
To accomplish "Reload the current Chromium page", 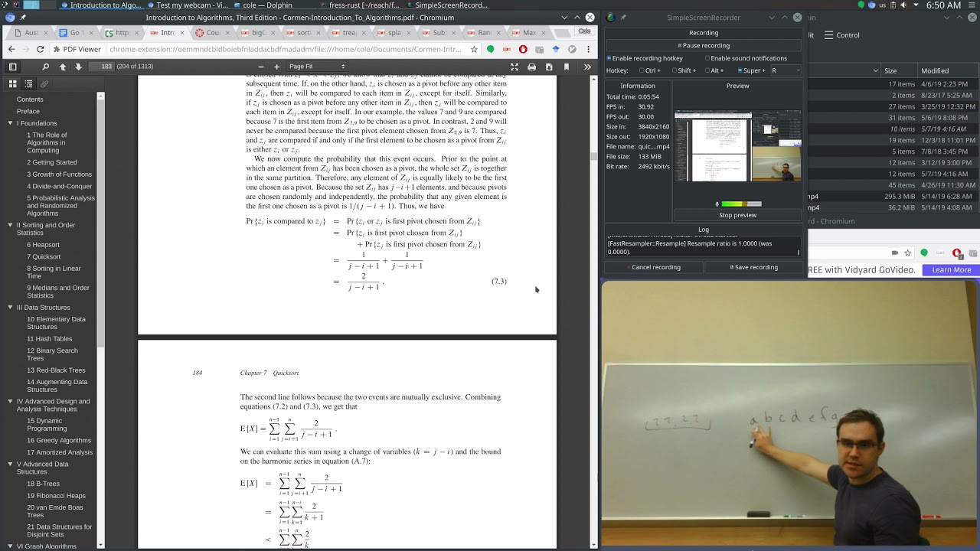I will (41, 49).
